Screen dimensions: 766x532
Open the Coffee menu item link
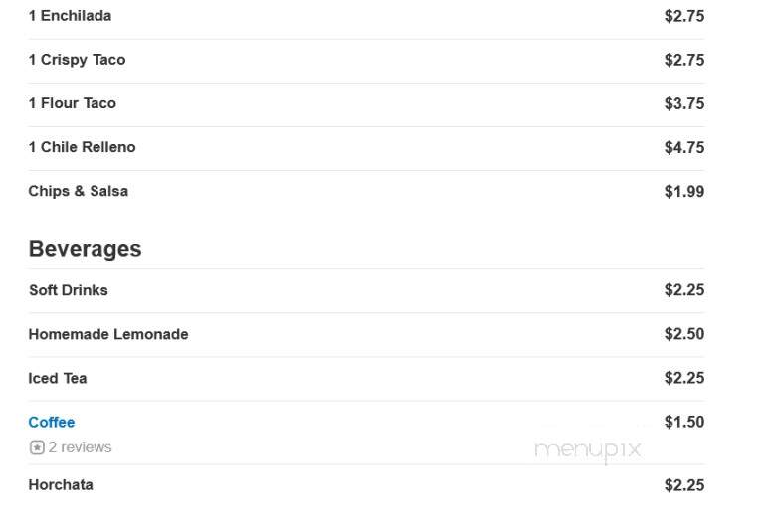52,422
